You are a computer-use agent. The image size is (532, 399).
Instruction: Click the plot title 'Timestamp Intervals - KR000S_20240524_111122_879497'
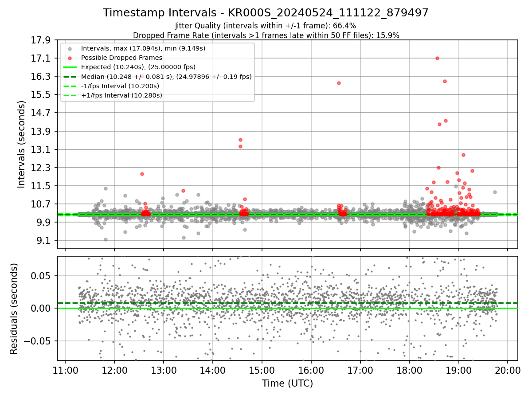[x=266, y=13]
